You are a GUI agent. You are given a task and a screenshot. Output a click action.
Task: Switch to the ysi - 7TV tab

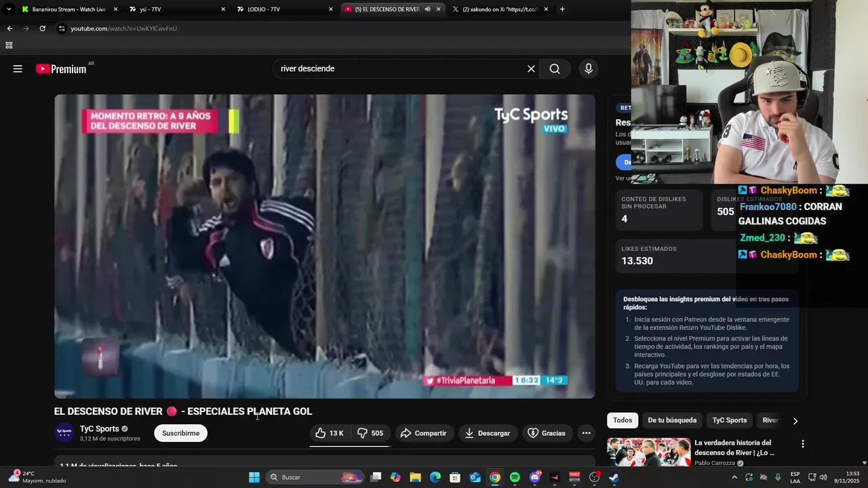(x=176, y=9)
